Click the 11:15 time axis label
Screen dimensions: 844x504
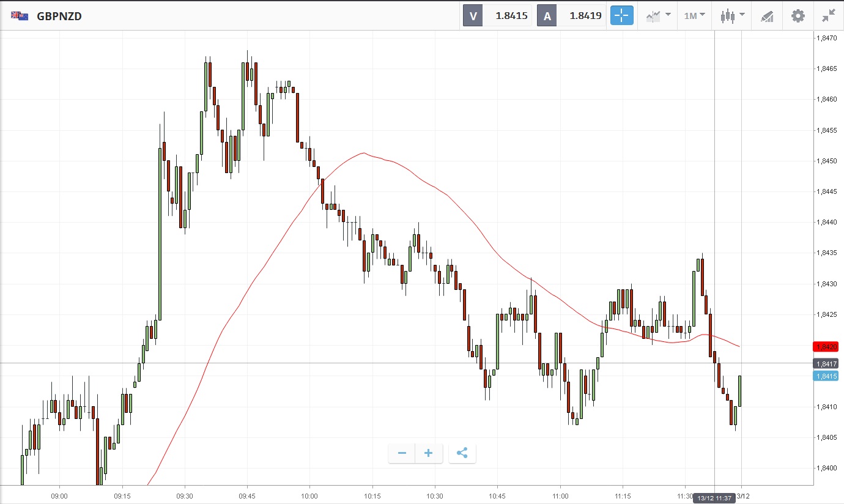(623, 495)
